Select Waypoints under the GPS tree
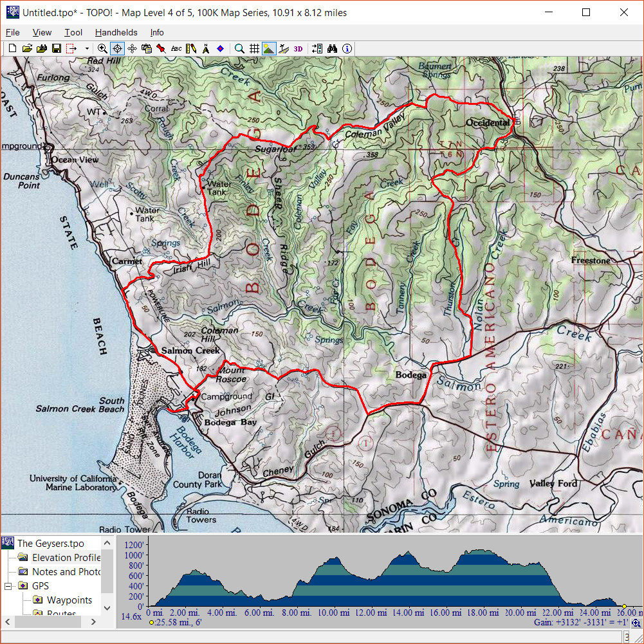Viewport: 644px width, 644px height. [x=69, y=600]
